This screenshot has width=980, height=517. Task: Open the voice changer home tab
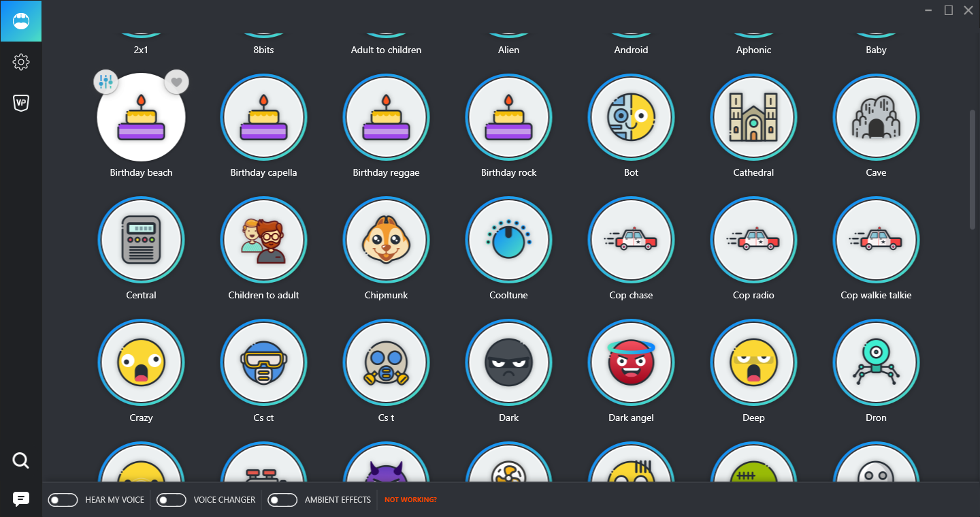click(21, 21)
